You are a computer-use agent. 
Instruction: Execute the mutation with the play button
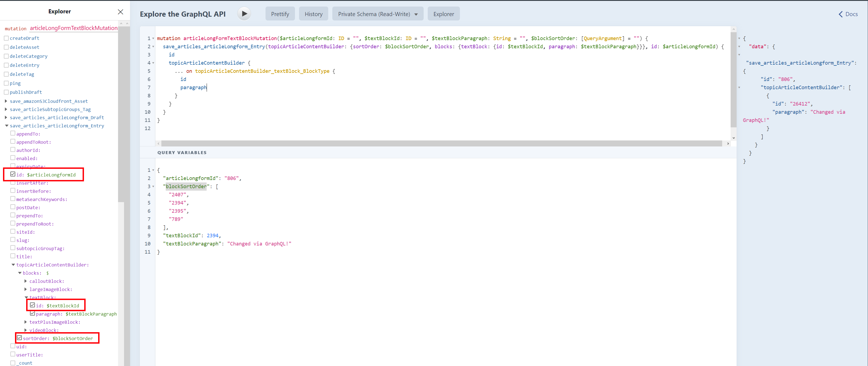[x=244, y=13]
